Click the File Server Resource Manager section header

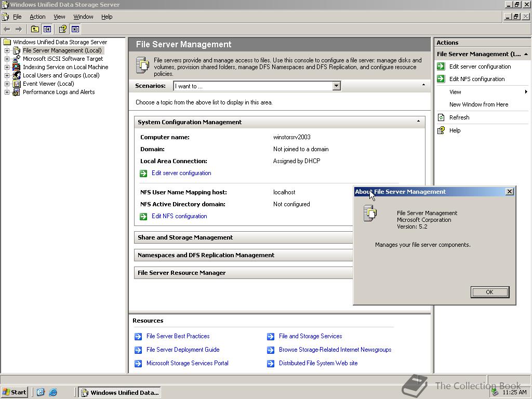(x=244, y=273)
